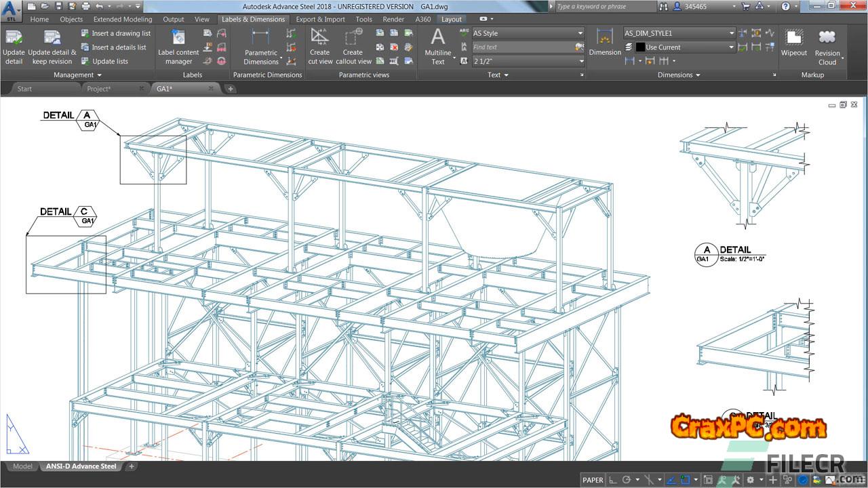Switch to the Project drawing tab
The width and height of the screenshot is (868, 488).
[99, 89]
